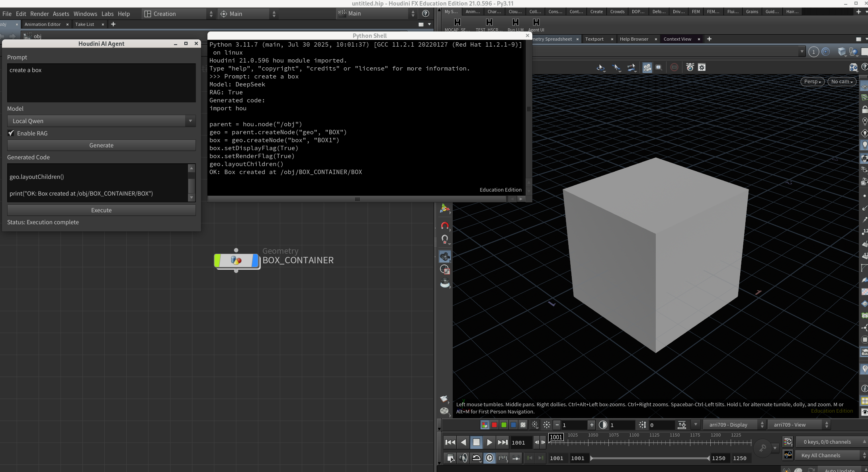868x472 pixels.
Task: Click the camera lens icon in viewport sidebar
Action: pyautogui.click(x=445, y=283)
